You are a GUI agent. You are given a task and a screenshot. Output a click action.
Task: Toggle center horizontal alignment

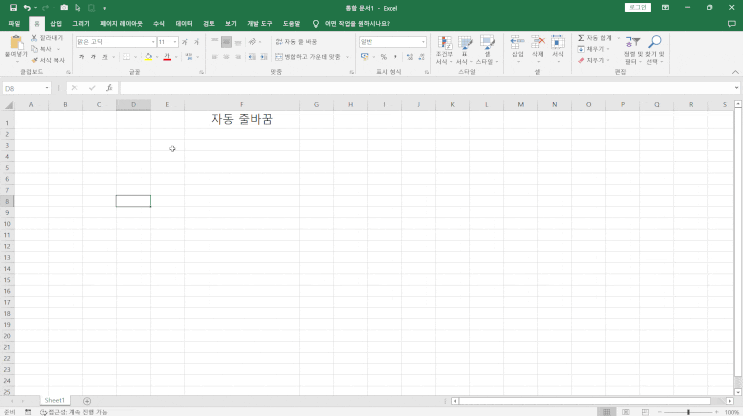click(x=227, y=57)
